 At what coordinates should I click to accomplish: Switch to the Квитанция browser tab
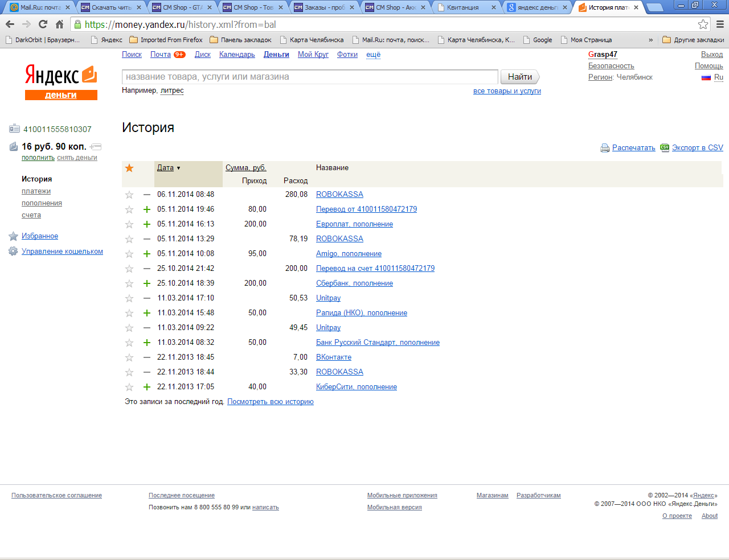[x=466, y=7]
